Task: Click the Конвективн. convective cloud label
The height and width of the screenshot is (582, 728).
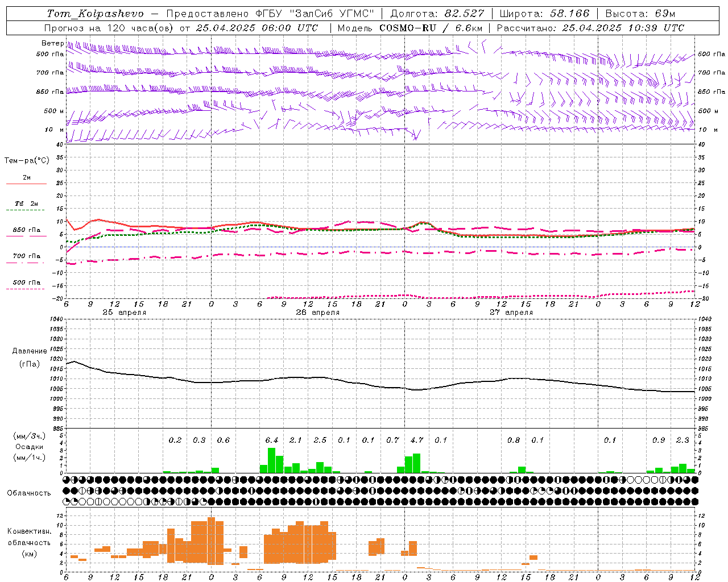Action: [x=29, y=531]
